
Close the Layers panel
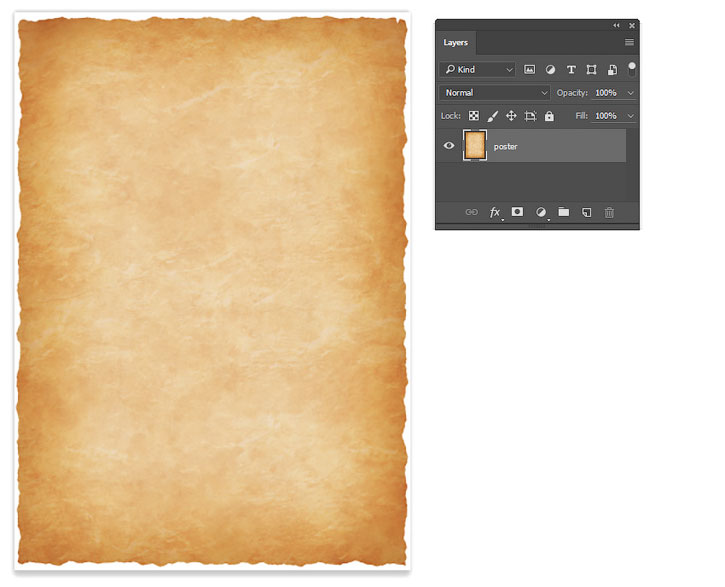point(632,25)
